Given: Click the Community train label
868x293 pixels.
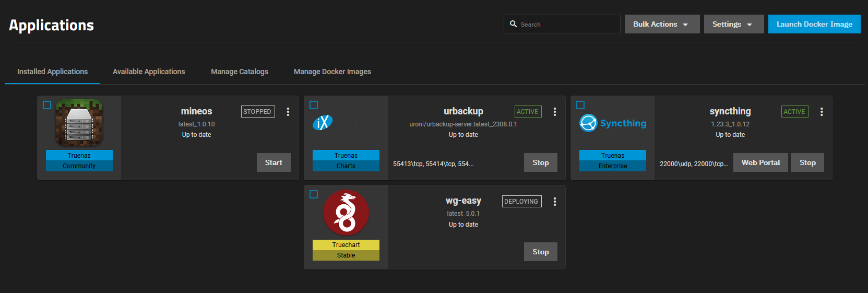Looking at the screenshot, I should 79,166.
